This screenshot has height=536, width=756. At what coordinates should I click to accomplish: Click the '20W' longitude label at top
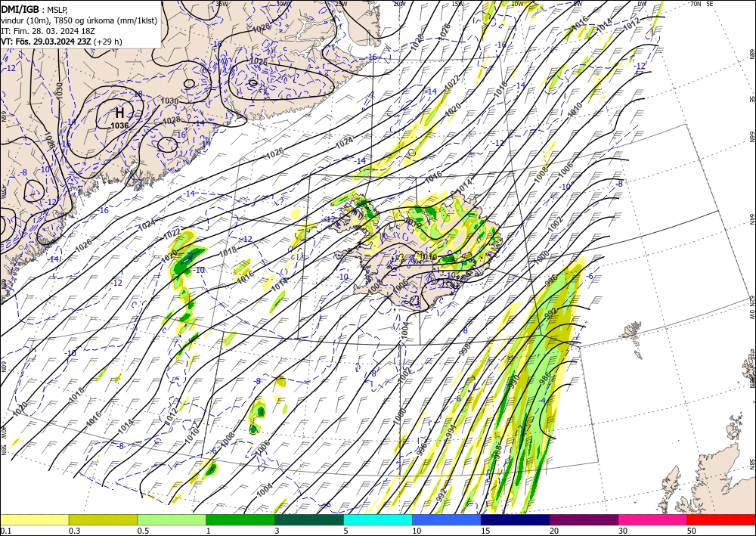click(399, 3)
